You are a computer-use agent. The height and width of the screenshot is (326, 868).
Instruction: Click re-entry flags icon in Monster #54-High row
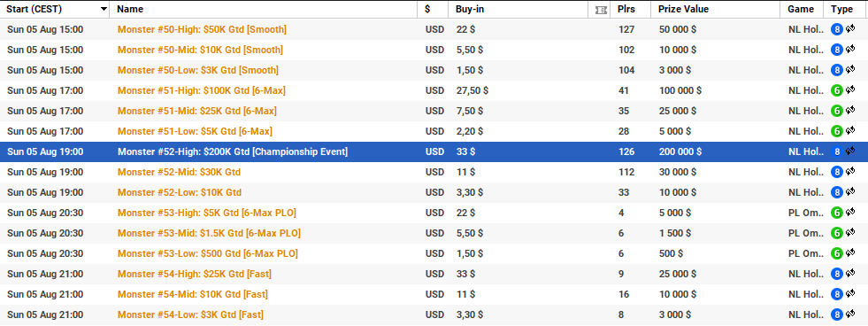850,273
